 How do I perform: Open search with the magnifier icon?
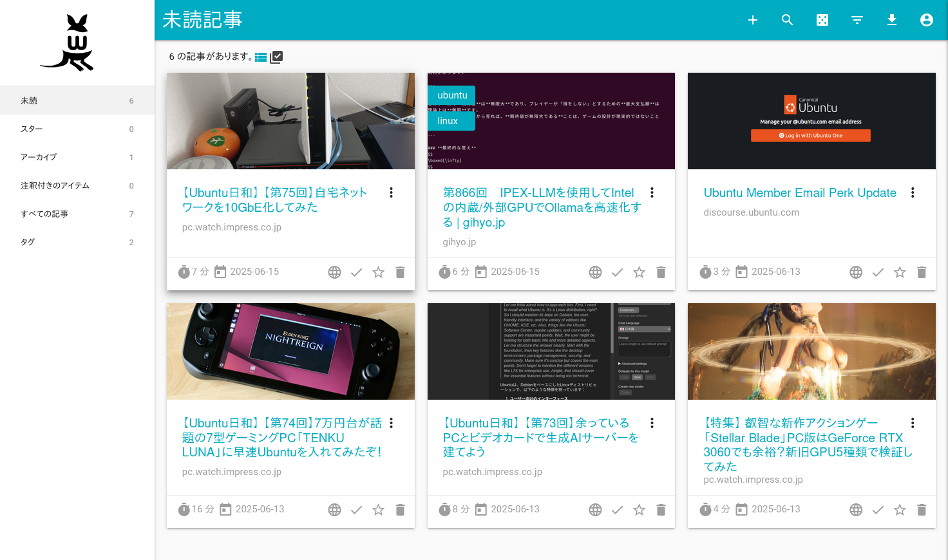pyautogui.click(x=787, y=20)
